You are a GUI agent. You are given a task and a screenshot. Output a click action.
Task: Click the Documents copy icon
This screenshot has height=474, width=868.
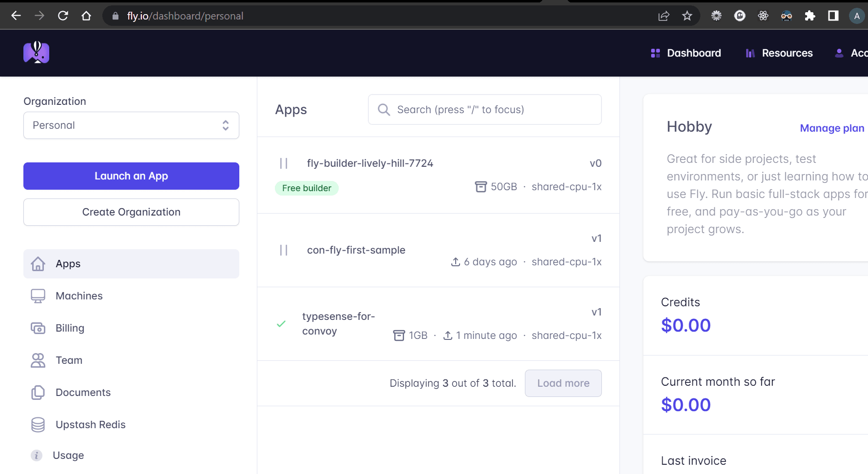point(37,392)
